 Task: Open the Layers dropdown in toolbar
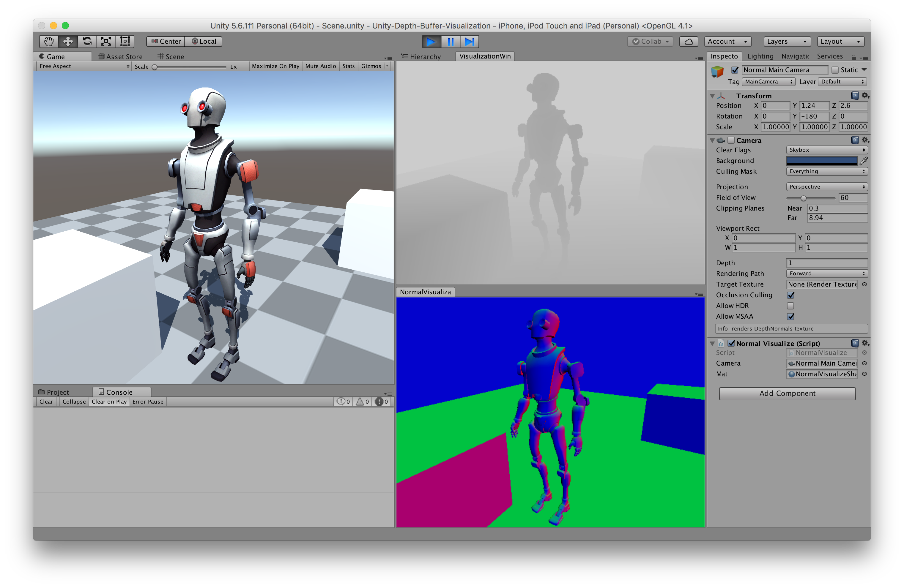click(x=787, y=41)
